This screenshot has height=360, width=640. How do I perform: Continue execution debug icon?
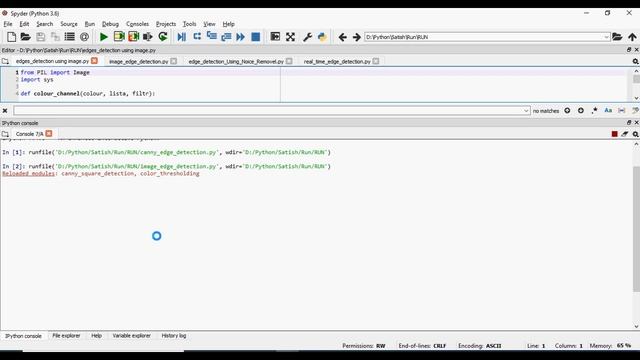pyautogui.click(x=240, y=37)
